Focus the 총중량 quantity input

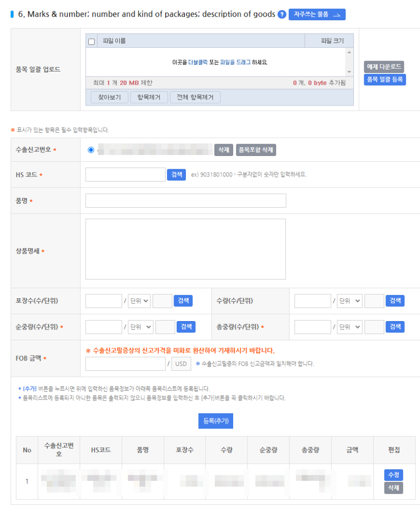pos(313,327)
